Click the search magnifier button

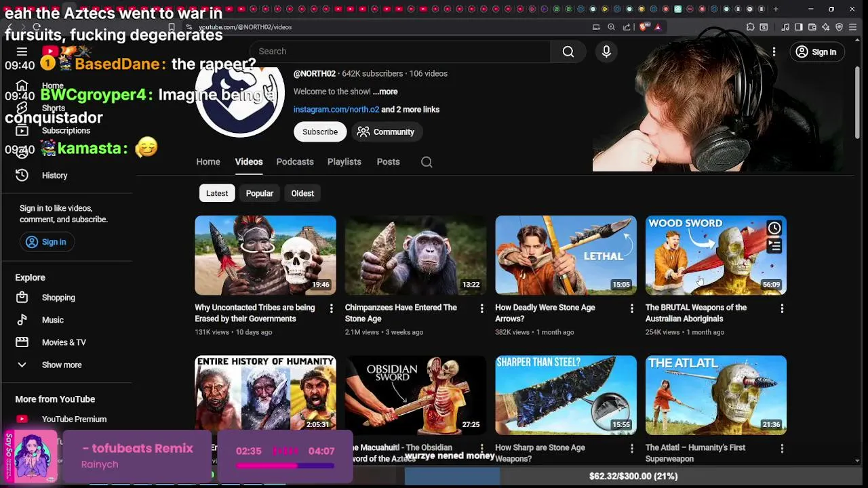point(568,52)
